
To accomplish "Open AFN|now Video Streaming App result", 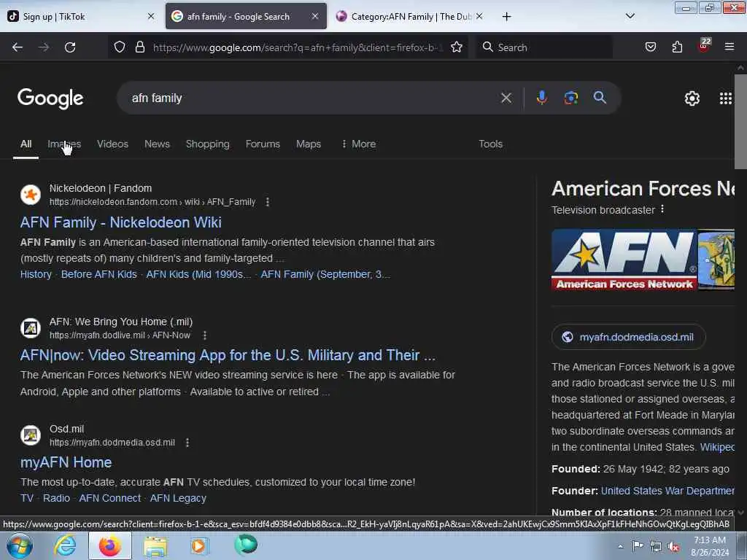I will pyautogui.click(x=228, y=355).
